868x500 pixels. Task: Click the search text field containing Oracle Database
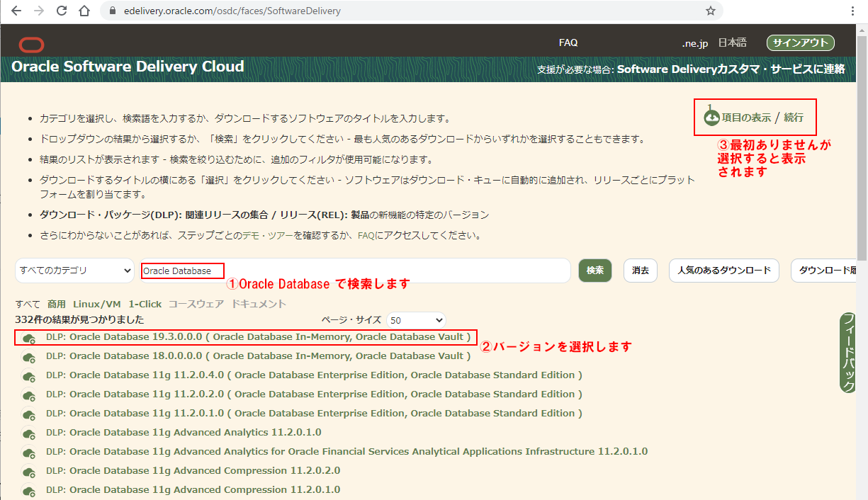(x=354, y=271)
